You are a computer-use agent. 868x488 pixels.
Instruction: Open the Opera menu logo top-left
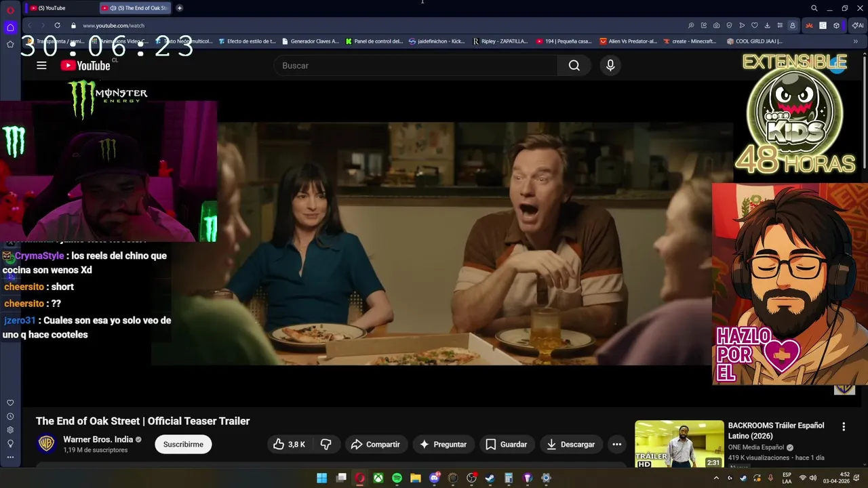point(10,9)
